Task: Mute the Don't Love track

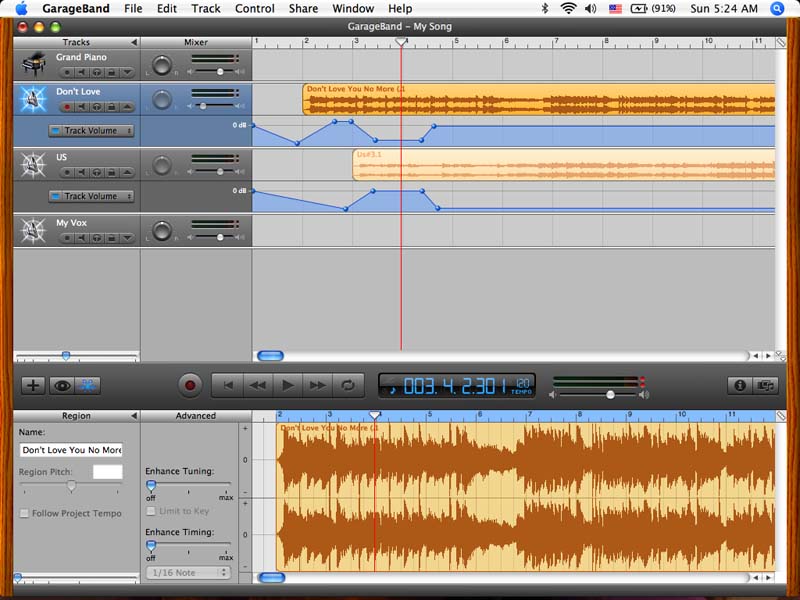Action: pos(82,107)
